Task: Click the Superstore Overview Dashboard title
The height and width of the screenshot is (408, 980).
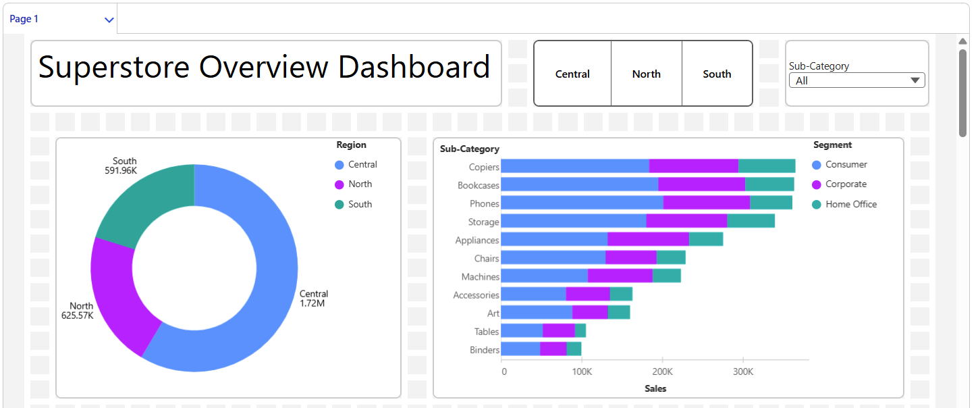Action: pos(265,67)
